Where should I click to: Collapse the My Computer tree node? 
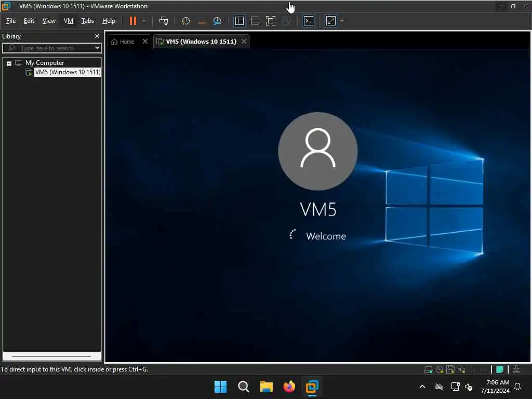(9, 63)
